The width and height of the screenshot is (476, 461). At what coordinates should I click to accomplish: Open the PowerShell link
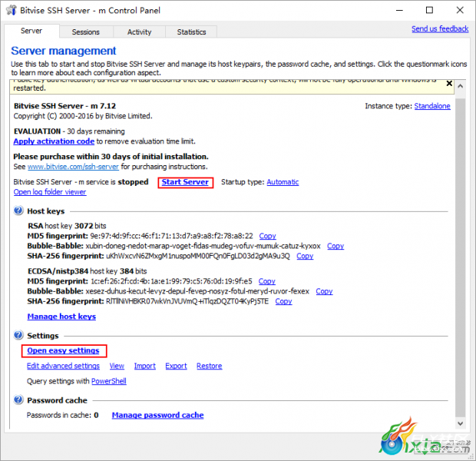coord(109,381)
